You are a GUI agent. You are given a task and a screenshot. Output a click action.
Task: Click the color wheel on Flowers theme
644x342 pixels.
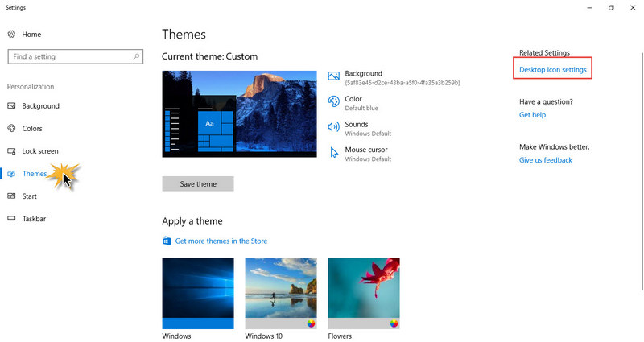[394, 323]
